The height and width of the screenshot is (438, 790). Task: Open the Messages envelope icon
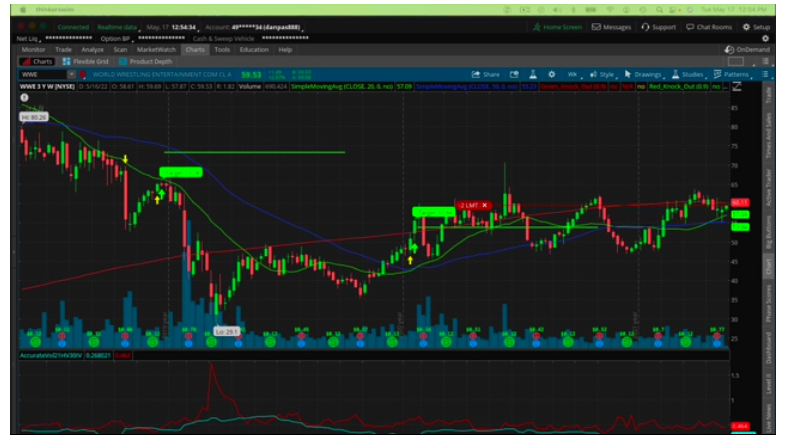(596, 27)
